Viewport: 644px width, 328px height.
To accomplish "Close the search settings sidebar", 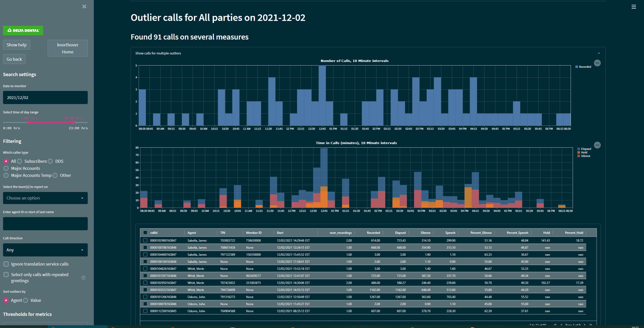I will click(x=84, y=7).
